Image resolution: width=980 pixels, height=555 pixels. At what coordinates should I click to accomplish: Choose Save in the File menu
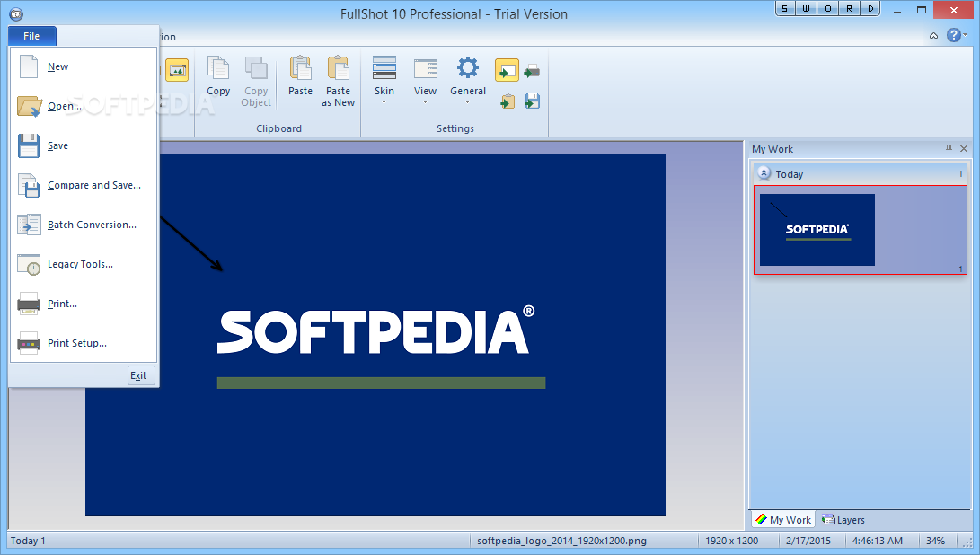tap(84, 145)
